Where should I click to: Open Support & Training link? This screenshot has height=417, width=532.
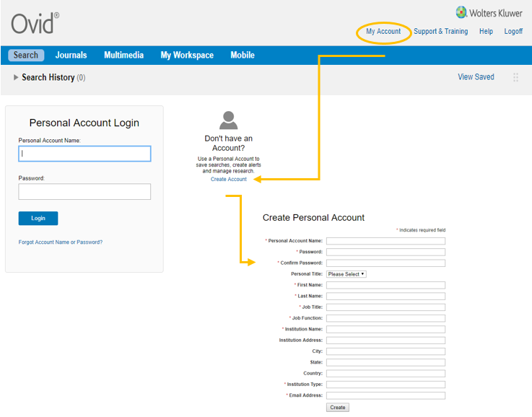pyautogui.click(x=440, y=31)
